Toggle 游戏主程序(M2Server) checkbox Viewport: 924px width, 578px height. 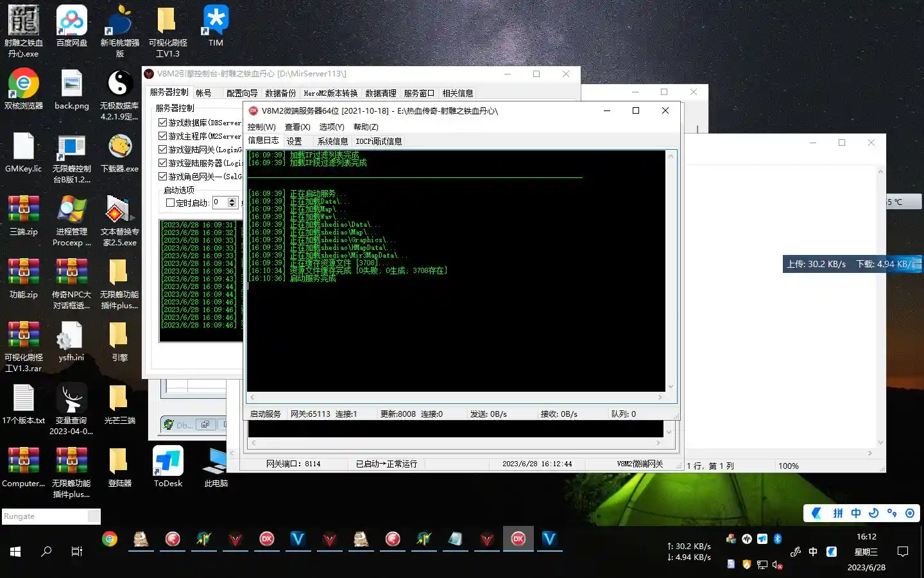coord(163,136)
